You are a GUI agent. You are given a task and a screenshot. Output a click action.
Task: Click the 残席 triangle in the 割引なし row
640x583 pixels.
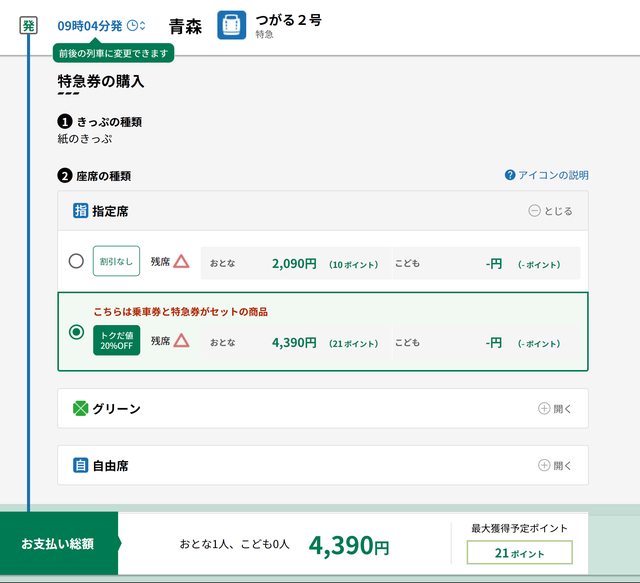coord(181,262)
